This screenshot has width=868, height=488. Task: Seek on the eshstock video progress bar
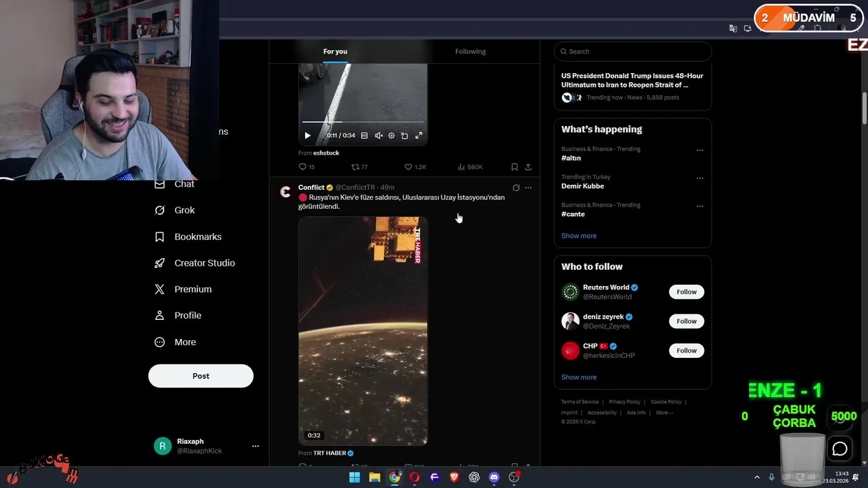tap(363, 122)
